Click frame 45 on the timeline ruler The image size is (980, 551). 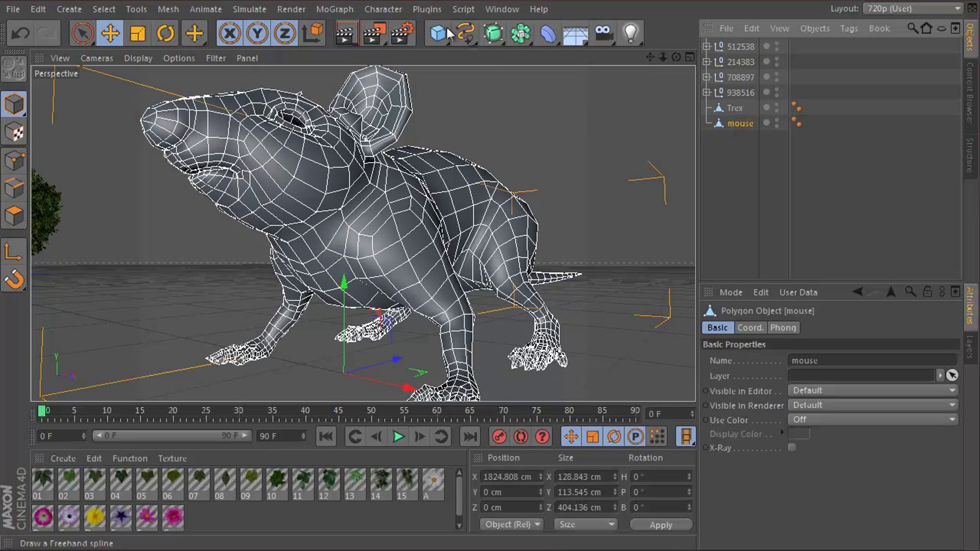point(338,411)
